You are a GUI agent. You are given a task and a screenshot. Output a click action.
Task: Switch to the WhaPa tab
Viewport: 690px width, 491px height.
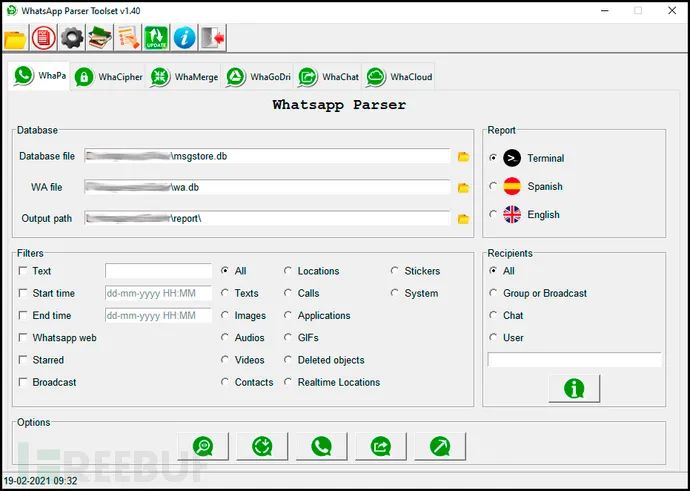(39, 76)
